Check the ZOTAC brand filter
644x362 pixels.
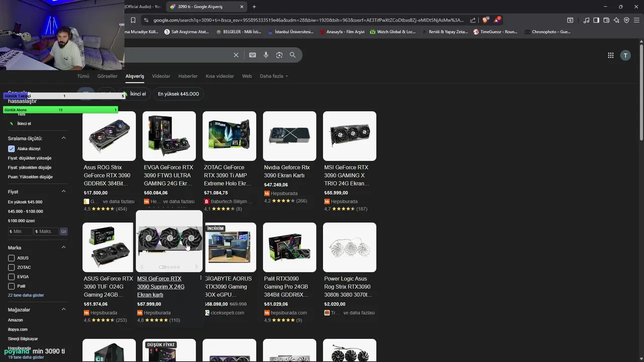coord(11,267)
